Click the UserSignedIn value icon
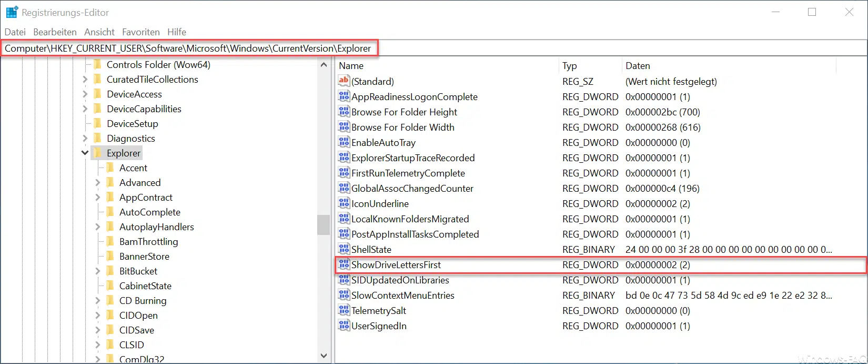The width and height of the screenshot is (868, 364). [344, 326]
